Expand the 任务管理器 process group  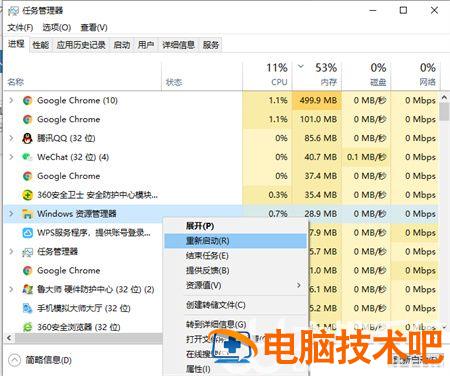11,252
